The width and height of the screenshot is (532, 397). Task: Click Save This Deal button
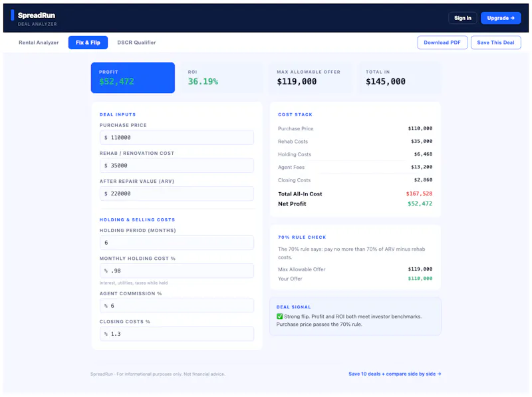(x=495, y=43)
